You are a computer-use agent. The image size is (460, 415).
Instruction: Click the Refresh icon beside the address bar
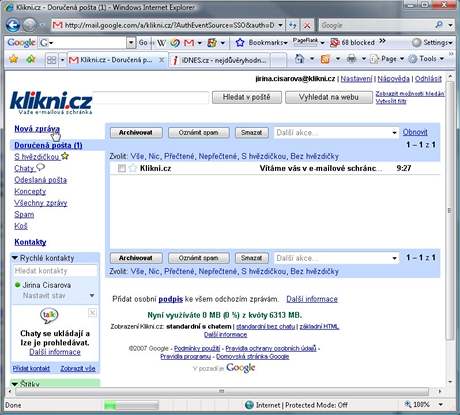[292, 25]
